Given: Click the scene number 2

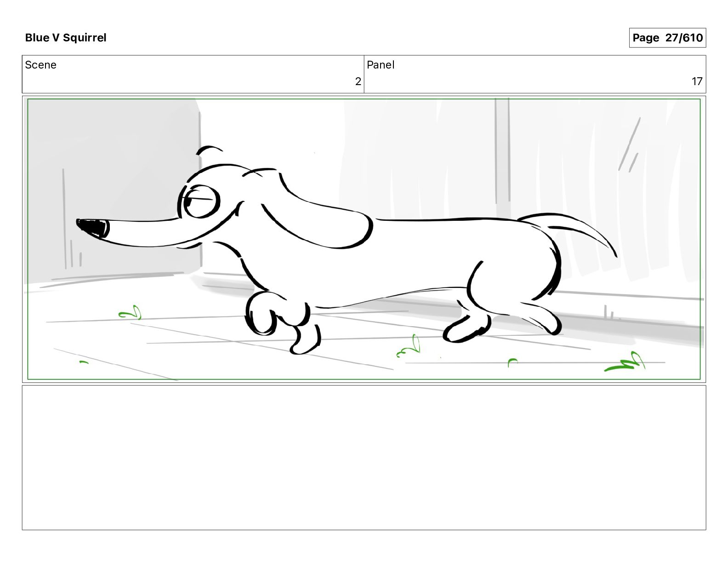Looking at the screenshot, I should [358, 81].
